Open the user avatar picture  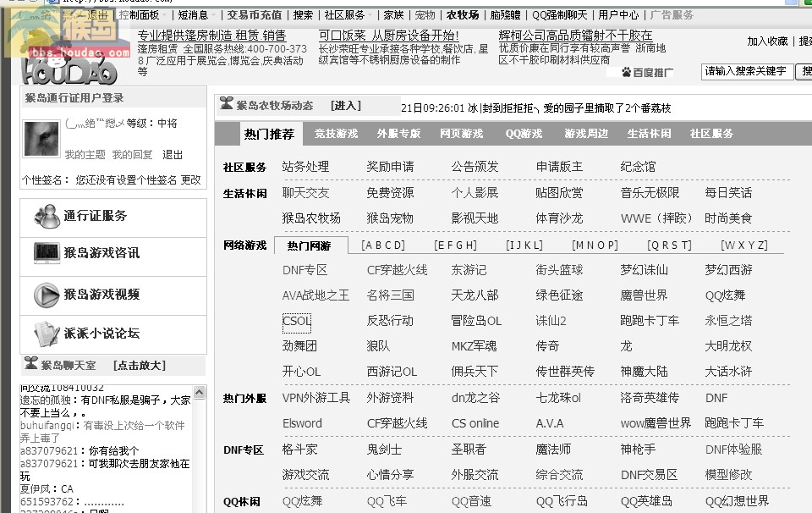point(41,138)
